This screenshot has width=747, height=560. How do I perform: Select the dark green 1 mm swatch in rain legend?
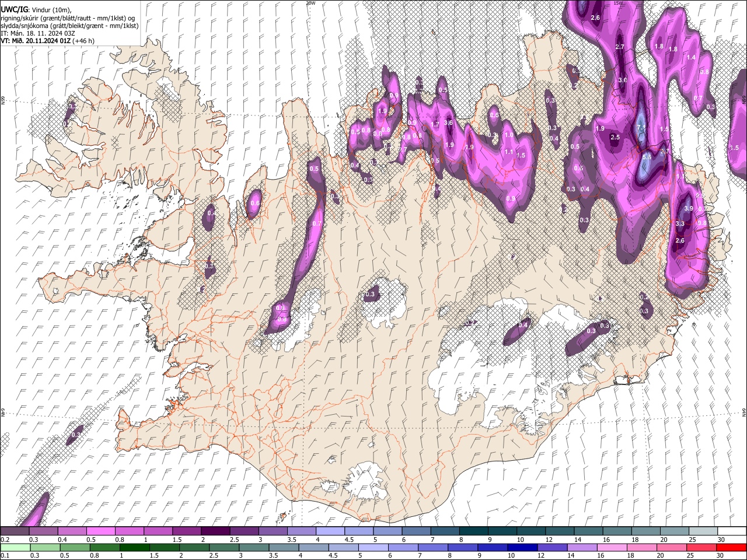[135, 548]
